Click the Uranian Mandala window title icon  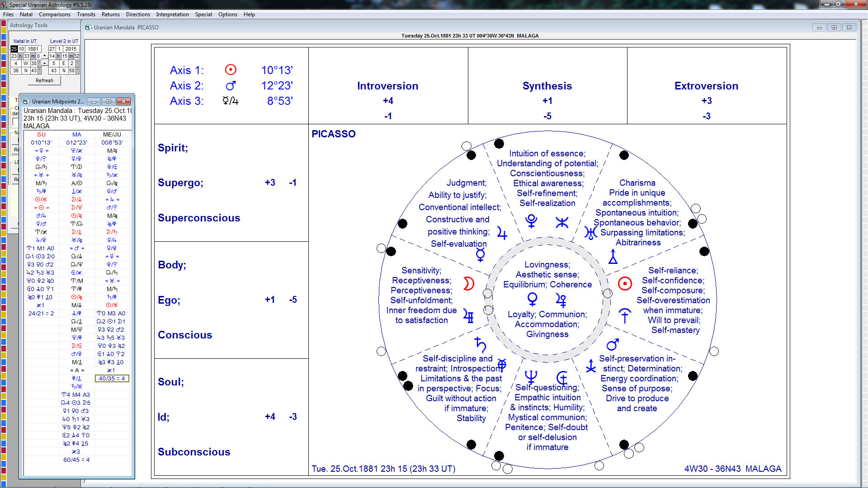88,28
